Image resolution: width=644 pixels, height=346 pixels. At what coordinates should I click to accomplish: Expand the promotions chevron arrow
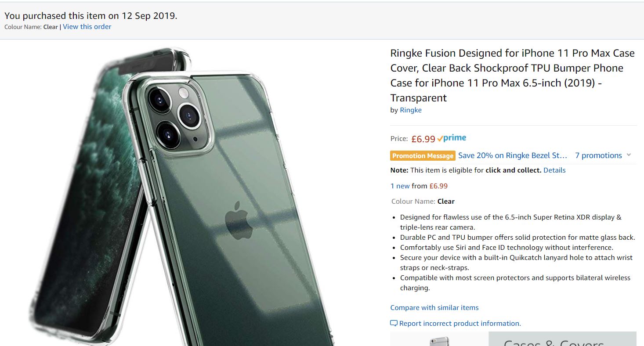(x=629, y=155)
